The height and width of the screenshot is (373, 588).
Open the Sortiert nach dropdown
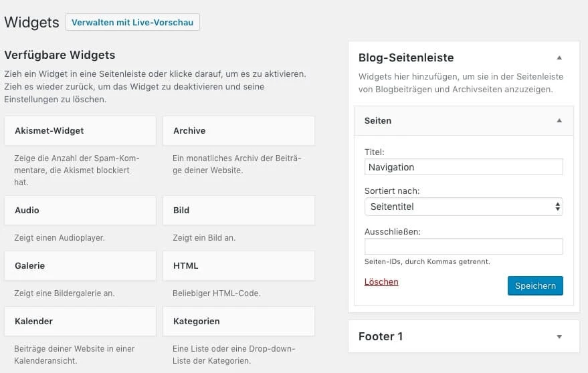[464, 207]
